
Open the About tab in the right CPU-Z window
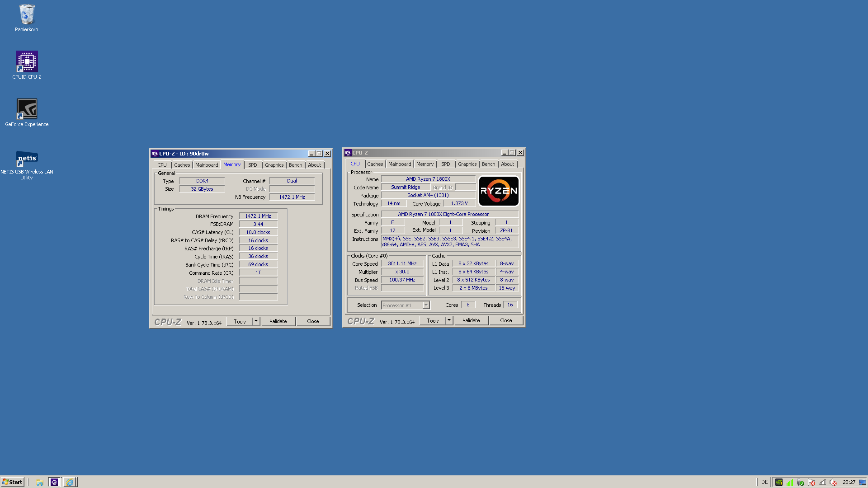point(507,164)
